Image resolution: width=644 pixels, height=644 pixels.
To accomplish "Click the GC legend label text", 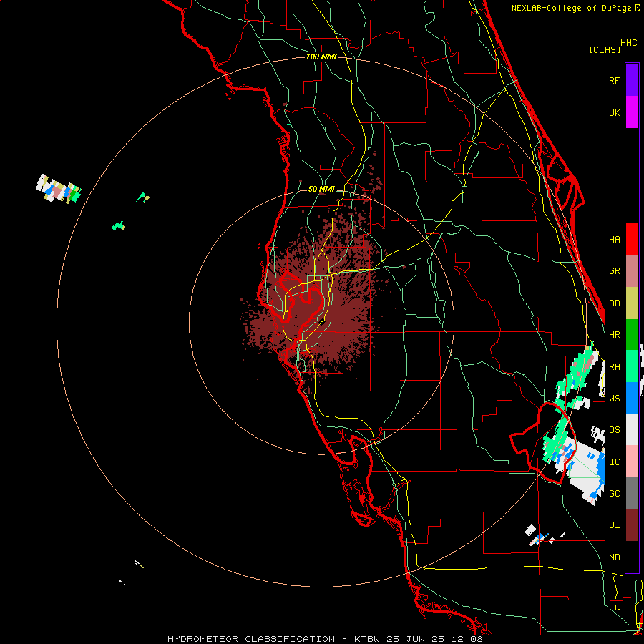I will 614,494.
